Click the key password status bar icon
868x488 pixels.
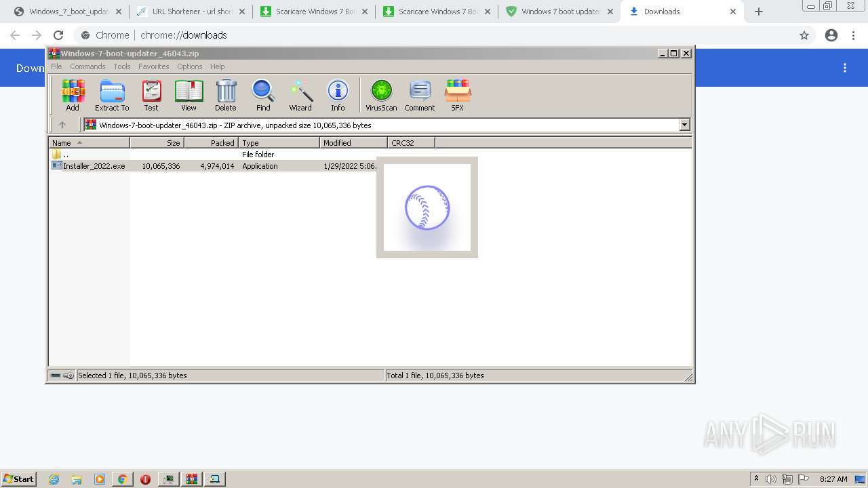[x=68, y=375]
